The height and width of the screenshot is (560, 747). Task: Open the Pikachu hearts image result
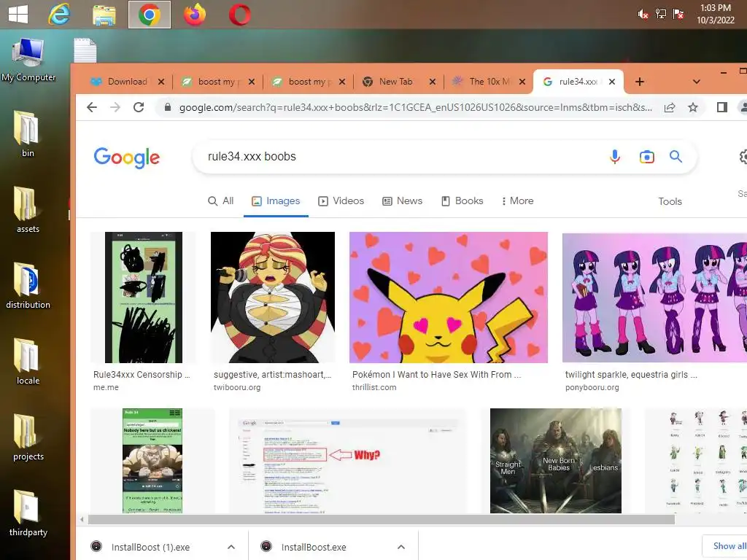(x=449, y=297)
